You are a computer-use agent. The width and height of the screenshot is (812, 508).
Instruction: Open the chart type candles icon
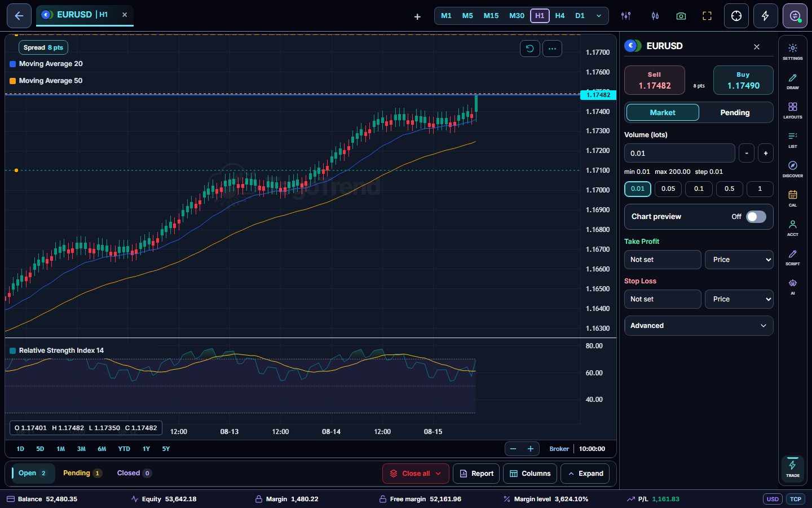(655, 16)
